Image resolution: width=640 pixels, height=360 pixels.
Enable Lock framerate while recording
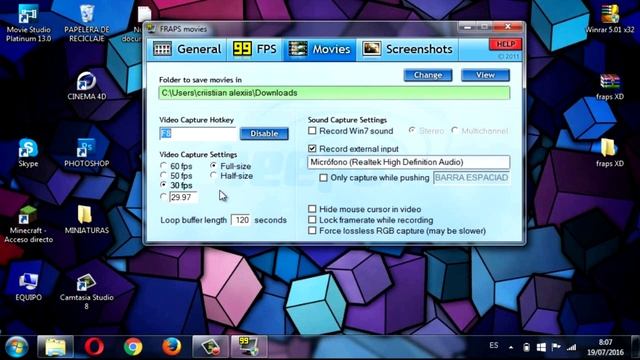pos(371,220)
